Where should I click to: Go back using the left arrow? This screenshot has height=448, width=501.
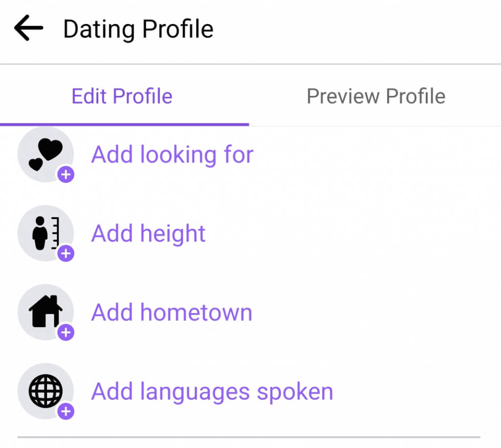tap(28, 29)
